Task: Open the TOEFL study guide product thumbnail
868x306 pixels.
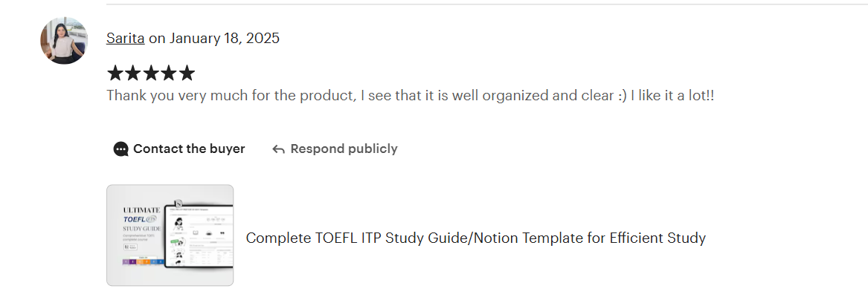Action: pyautogui.click(x=170, y=235)
